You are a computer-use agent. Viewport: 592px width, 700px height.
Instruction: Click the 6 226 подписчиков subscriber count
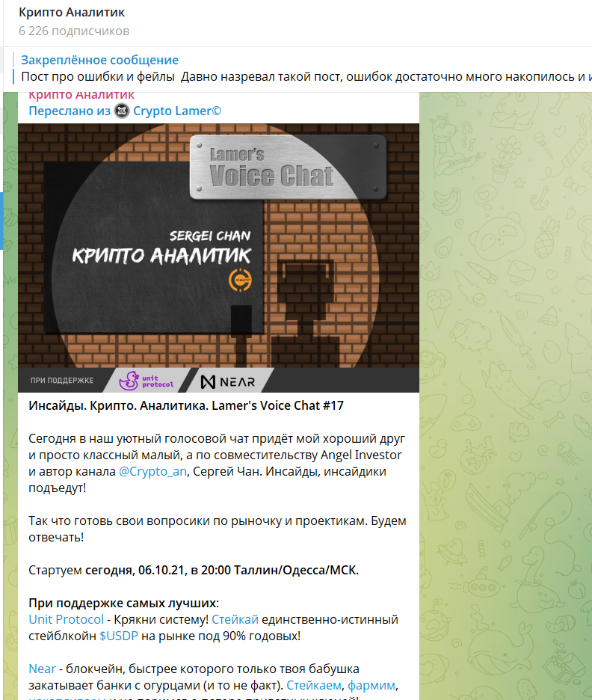pyautogui.click(x=74, y=31)
